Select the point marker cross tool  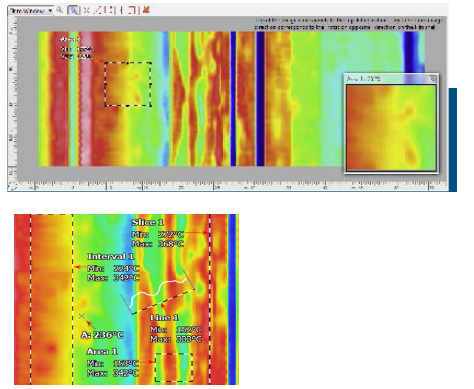86,10
